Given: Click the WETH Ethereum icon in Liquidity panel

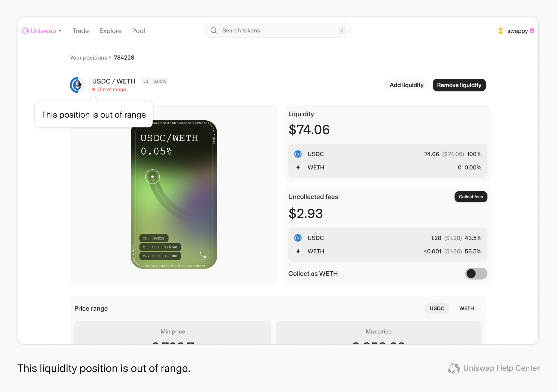Looking at the screenshot, I should pos(298,167).
